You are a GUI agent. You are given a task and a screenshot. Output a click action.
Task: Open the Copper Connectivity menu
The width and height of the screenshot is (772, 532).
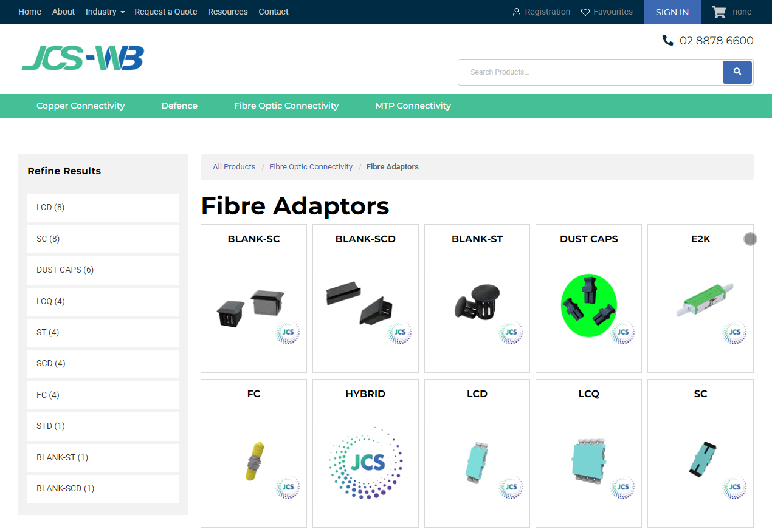pos(80,106)
